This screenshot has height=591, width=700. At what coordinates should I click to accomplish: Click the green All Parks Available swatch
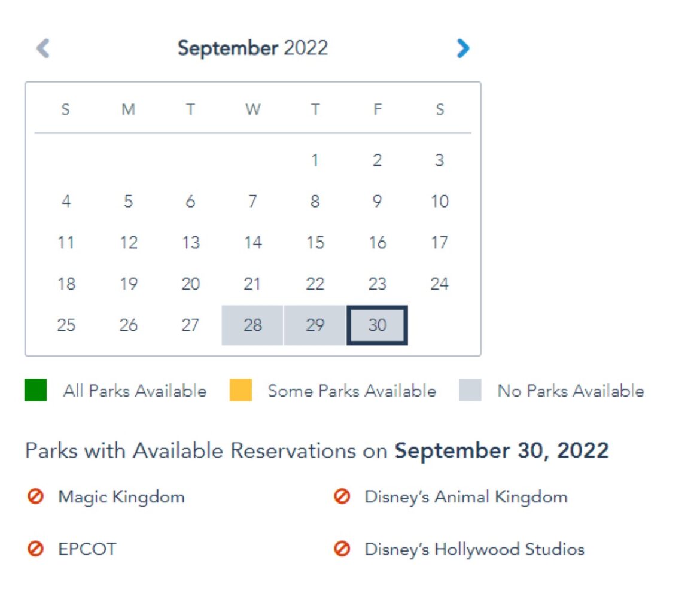(x=35, y=391)
